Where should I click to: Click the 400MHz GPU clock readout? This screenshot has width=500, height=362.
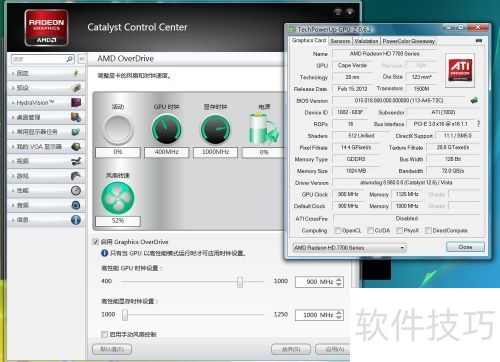tap(166, 152)
